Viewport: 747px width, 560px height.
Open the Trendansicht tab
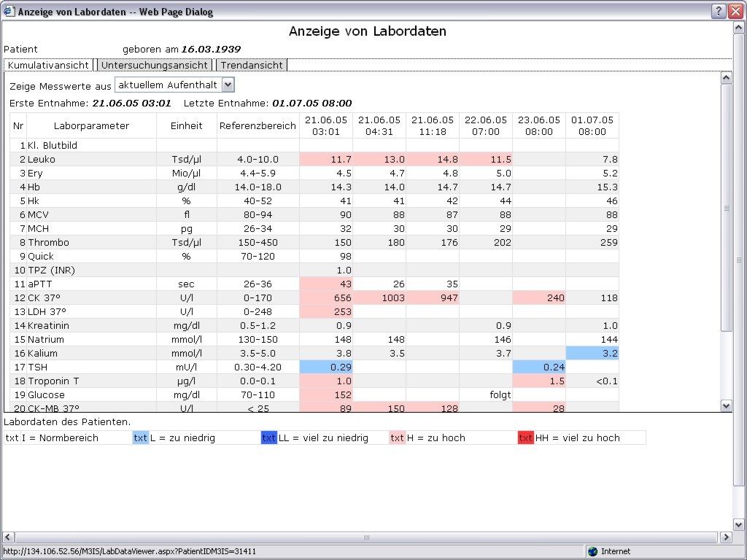[x=252, y=65]
